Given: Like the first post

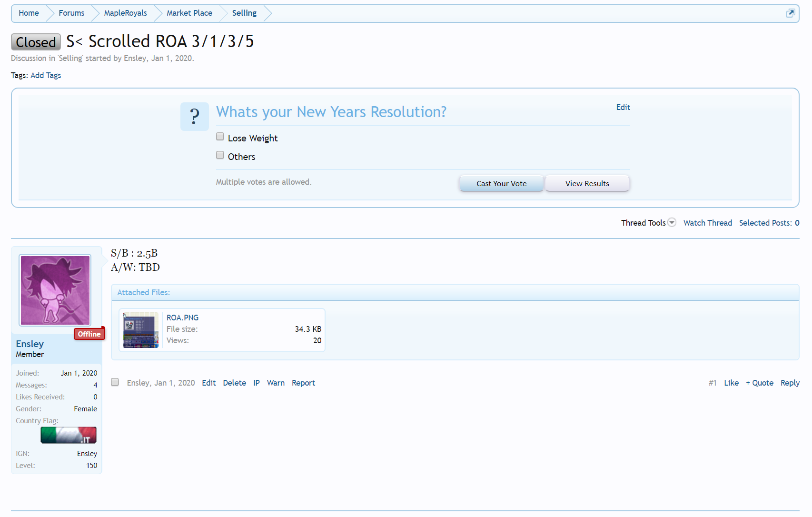Looking at the screenshot, I should pyautogui.click(x=732, y=383).
